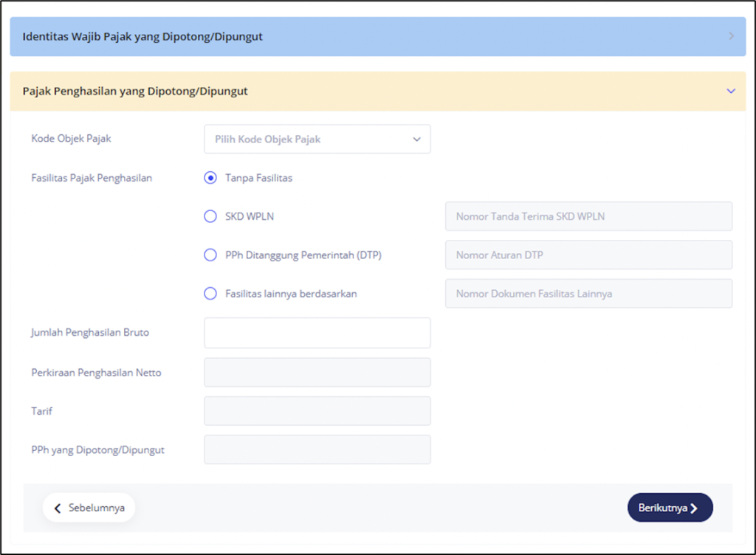Expand the Identitas Wajib Pajak section chevron

(x=731, y=36)
